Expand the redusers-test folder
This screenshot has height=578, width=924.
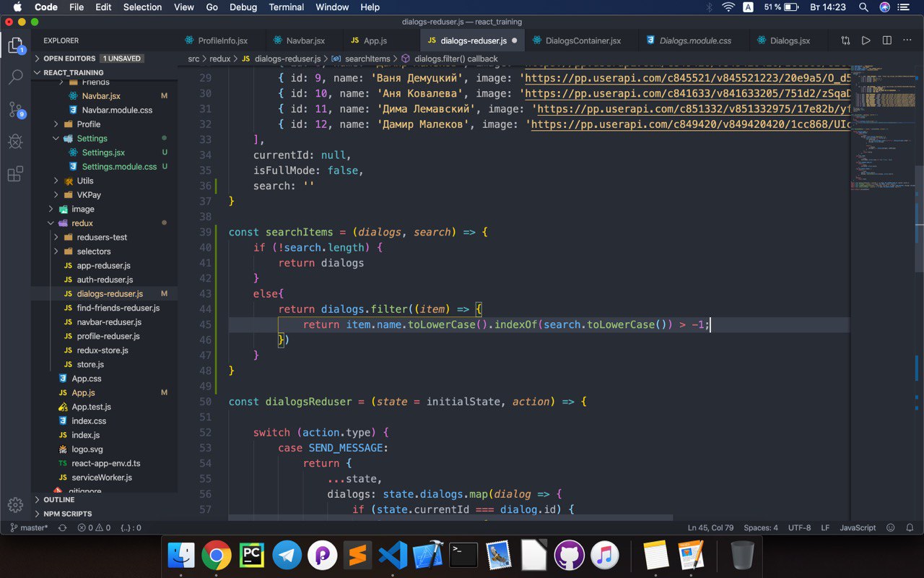pos(101,237)
